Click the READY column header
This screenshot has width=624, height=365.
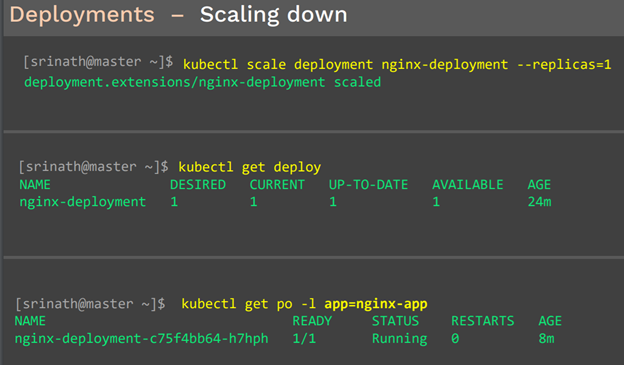312,321
